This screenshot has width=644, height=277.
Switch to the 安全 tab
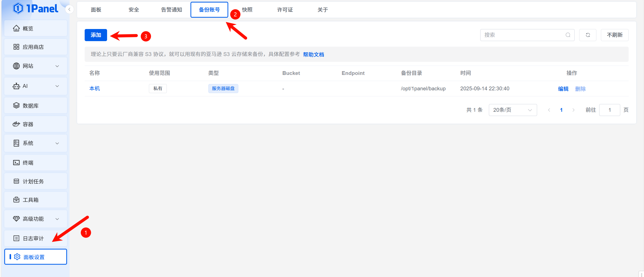(134, 10)
